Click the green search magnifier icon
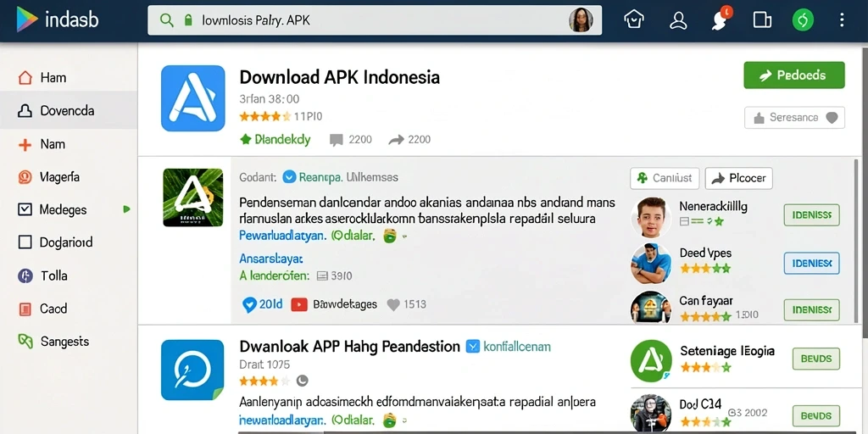Image resolution: width=868 pixels, height=434 pixels. pos(166,20)
